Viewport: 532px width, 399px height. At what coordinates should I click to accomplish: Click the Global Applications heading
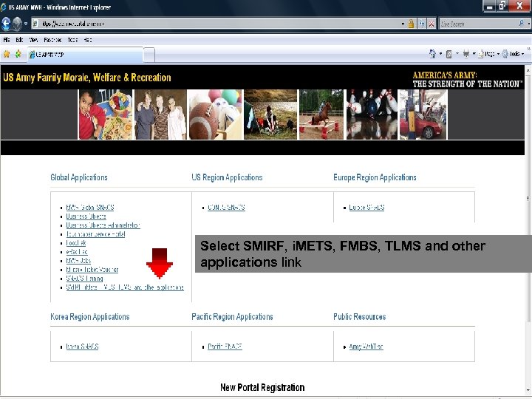(79, 177)
